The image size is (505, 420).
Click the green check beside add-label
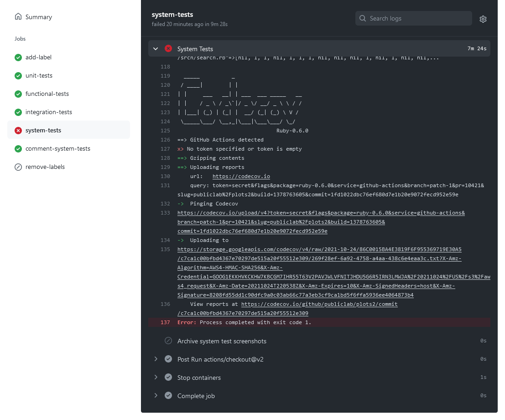click(x=18, y=57)
